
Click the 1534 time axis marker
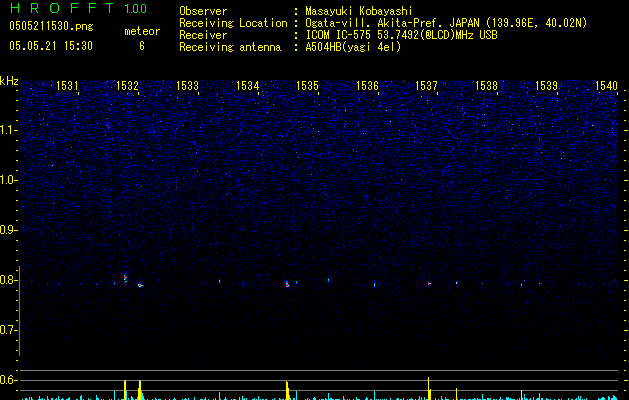click(248, 85)
